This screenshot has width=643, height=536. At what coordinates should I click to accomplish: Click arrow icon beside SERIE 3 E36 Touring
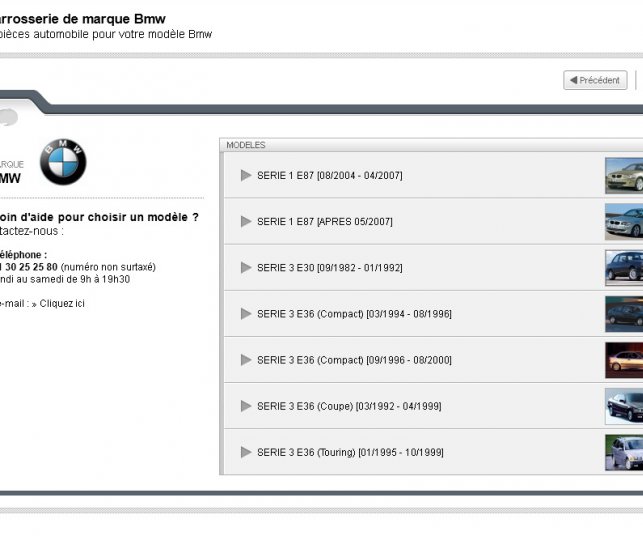[x=246, y=451]
